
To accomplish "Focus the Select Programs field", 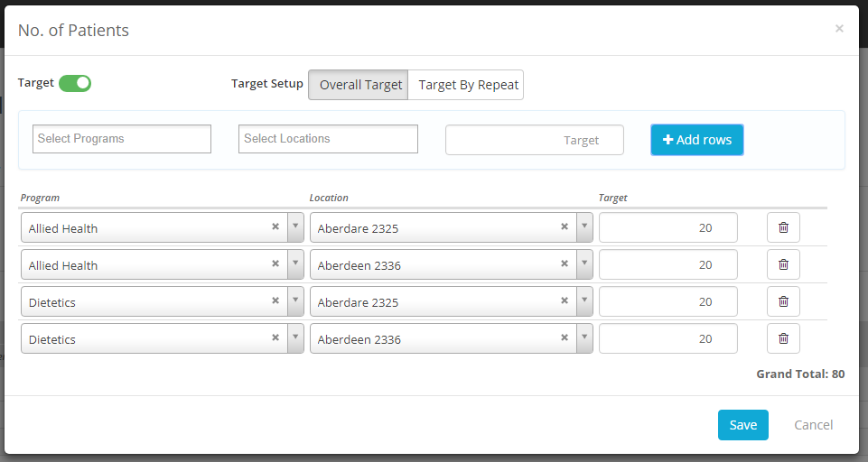I will (122, 139).
